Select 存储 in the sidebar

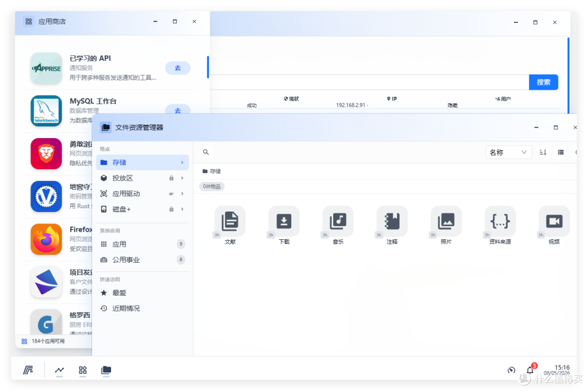click(x=143, y=162)
